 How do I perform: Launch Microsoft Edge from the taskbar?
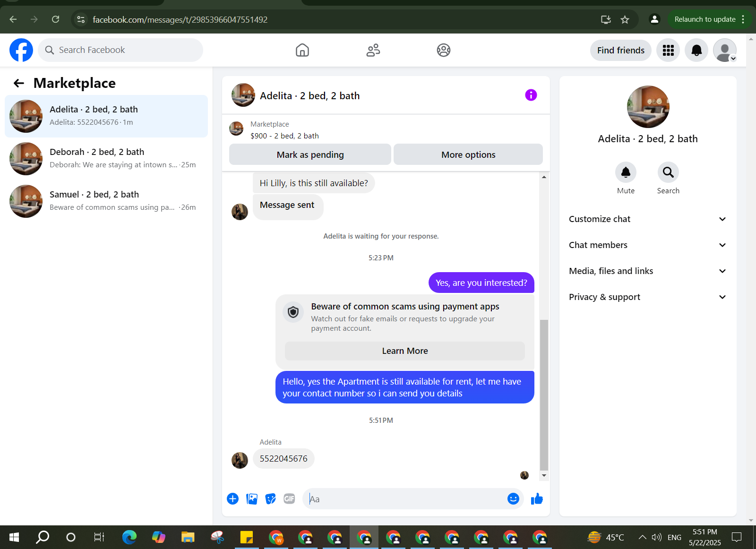click(129, 537)
